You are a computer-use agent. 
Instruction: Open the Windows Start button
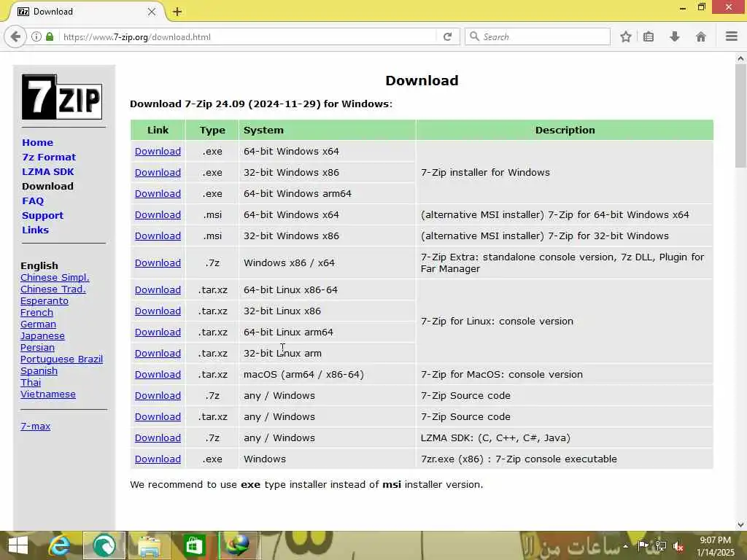[18, 545]
